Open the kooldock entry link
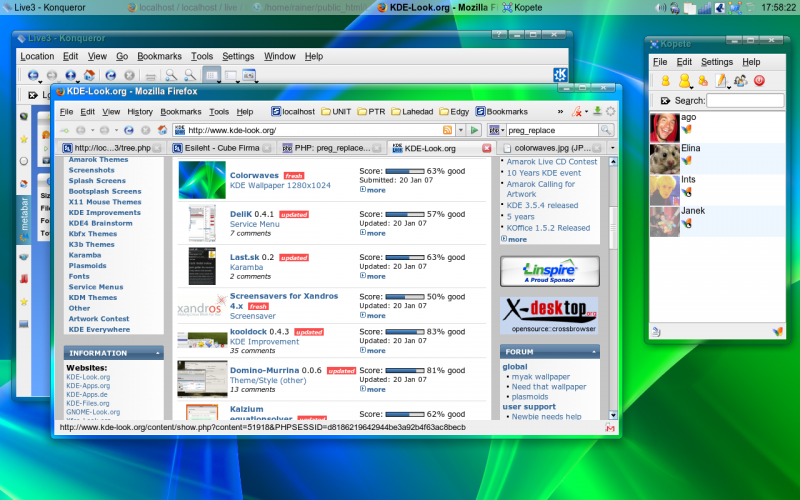 (248, 331)
